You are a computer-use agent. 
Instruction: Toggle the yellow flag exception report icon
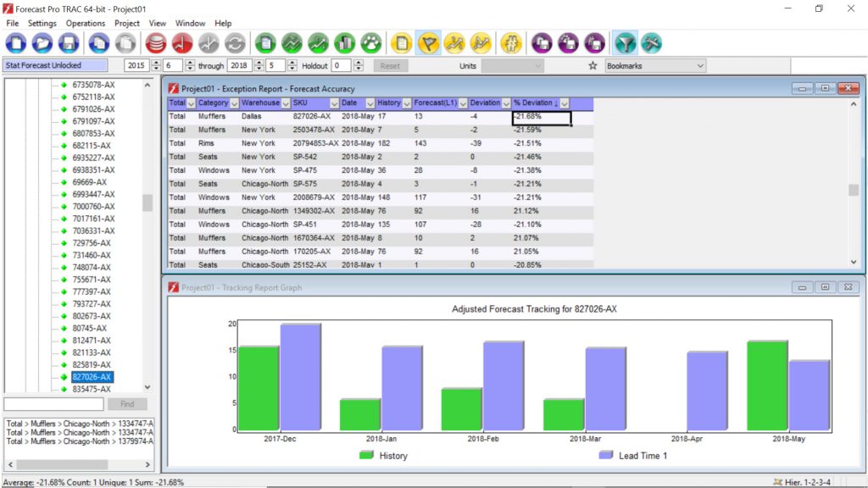pos(428,43)
